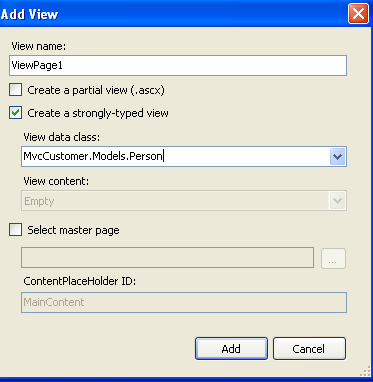The height and width of the screenshot is (382, 373).
Task: Click the 'View data class:' label
Action: point(62,137)
